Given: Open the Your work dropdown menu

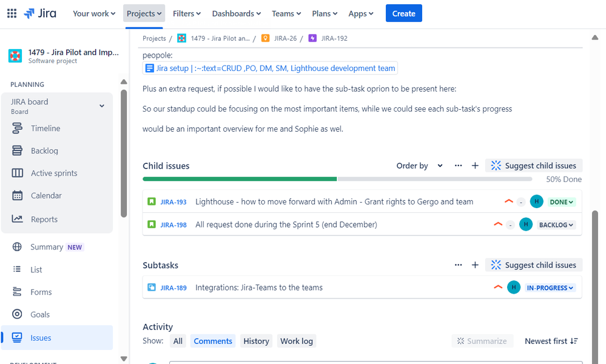Looking at the screenshot, I should pos(94,13).
